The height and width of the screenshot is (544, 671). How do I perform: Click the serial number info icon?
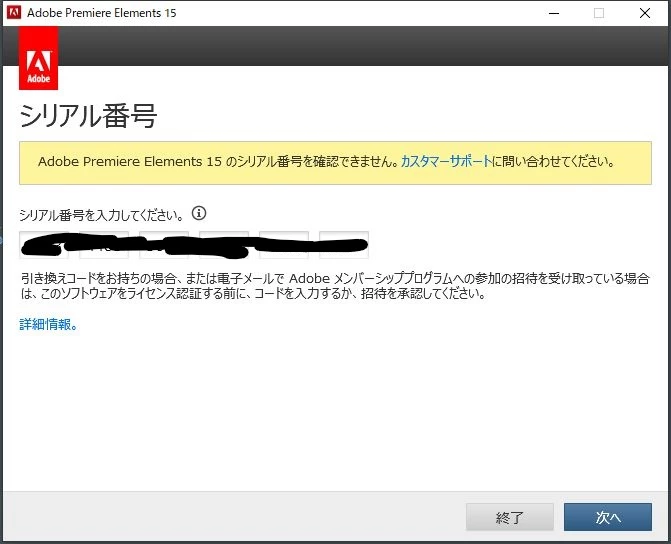pos(199,213)
